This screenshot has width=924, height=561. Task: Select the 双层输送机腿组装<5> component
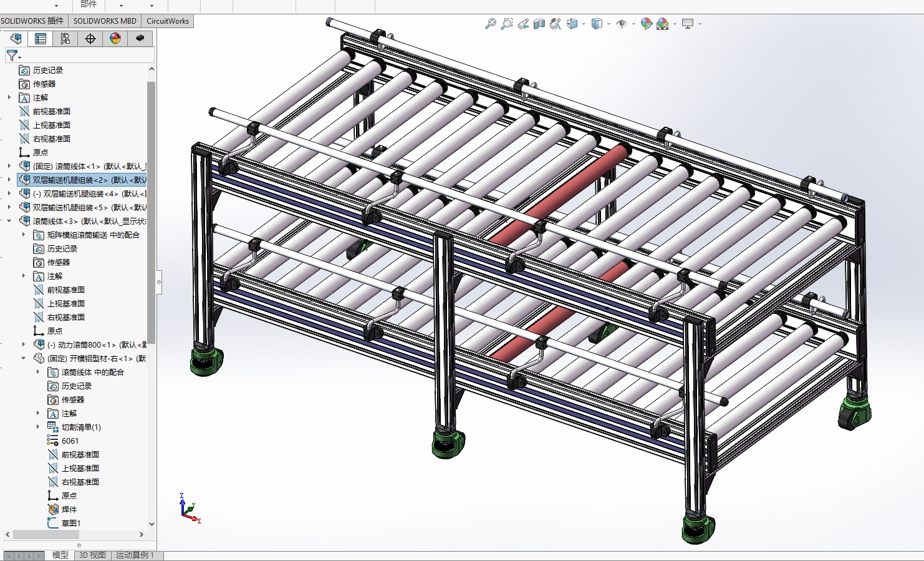point(82,207)
